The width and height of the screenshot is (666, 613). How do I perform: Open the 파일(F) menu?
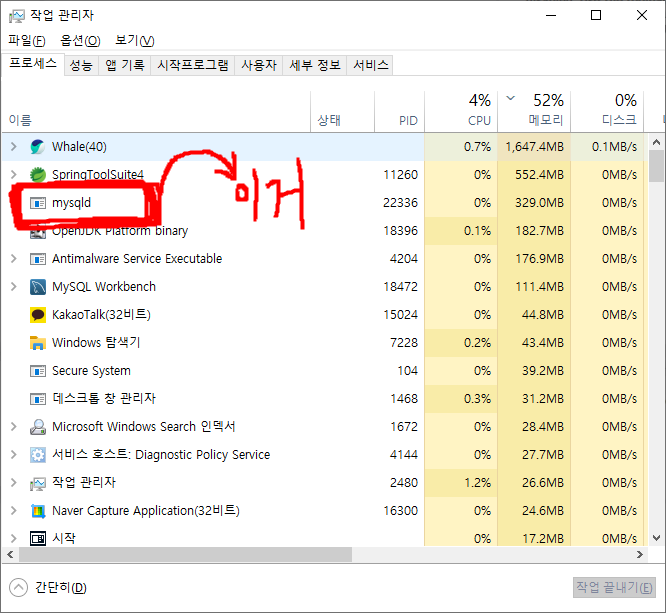pos(27,40)
